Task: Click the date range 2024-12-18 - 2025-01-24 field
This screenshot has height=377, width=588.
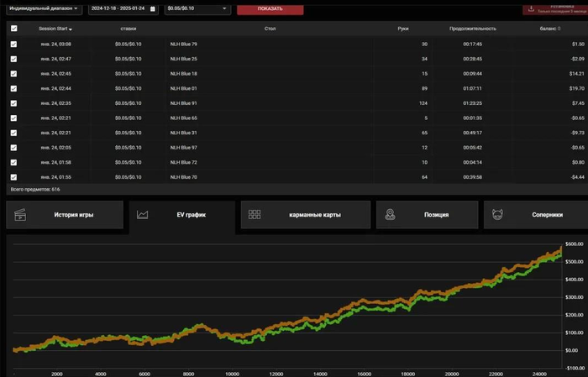Action: (123, 8)
